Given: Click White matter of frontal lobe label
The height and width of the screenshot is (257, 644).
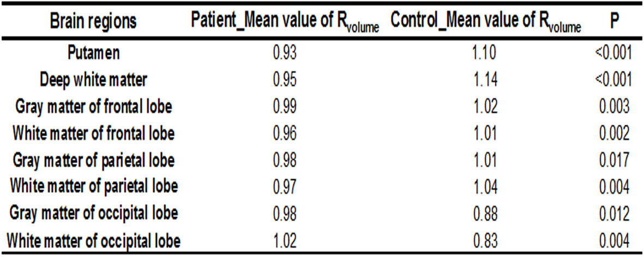Looking at the screenshot, I should [93, 133].
